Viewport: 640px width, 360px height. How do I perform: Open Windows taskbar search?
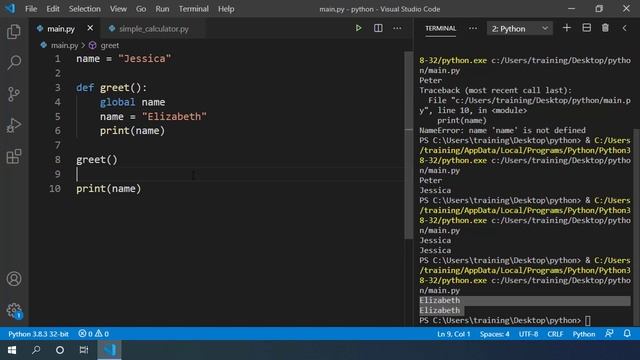point(36,350)
